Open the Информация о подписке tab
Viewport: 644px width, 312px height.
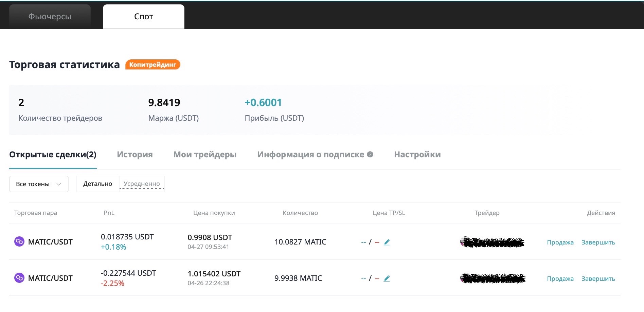[311, 155]
